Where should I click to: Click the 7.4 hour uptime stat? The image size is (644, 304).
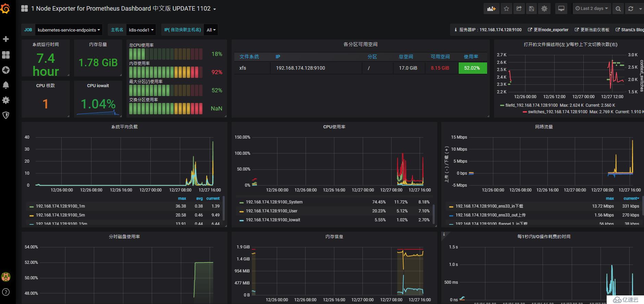46,65
